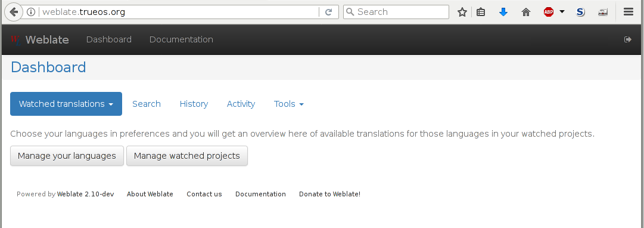Open the browser hamburger menu
The height and width of the screenshot is (228, 644).
628,12
